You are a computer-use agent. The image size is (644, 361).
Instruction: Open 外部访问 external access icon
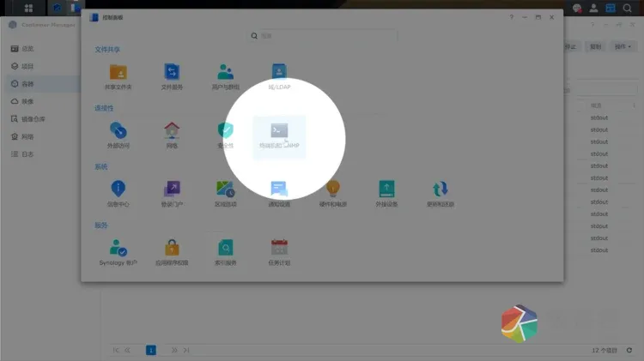click(118, 134)
